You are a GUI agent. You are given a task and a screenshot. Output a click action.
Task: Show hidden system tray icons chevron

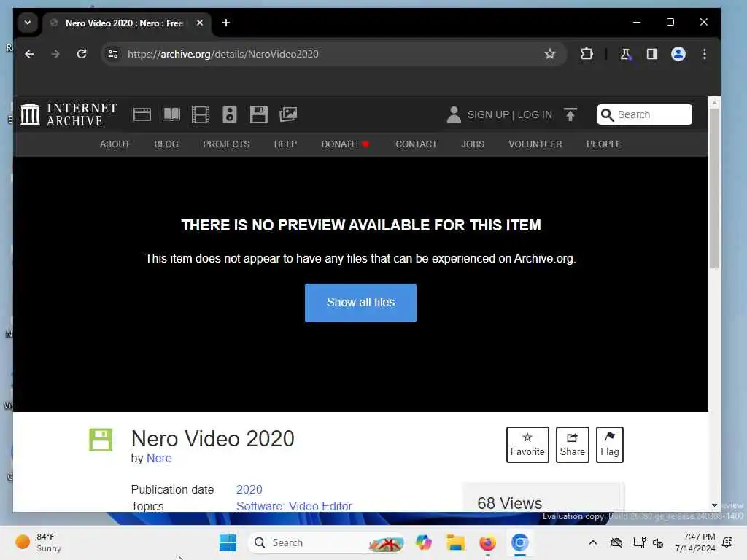point(592,542)
